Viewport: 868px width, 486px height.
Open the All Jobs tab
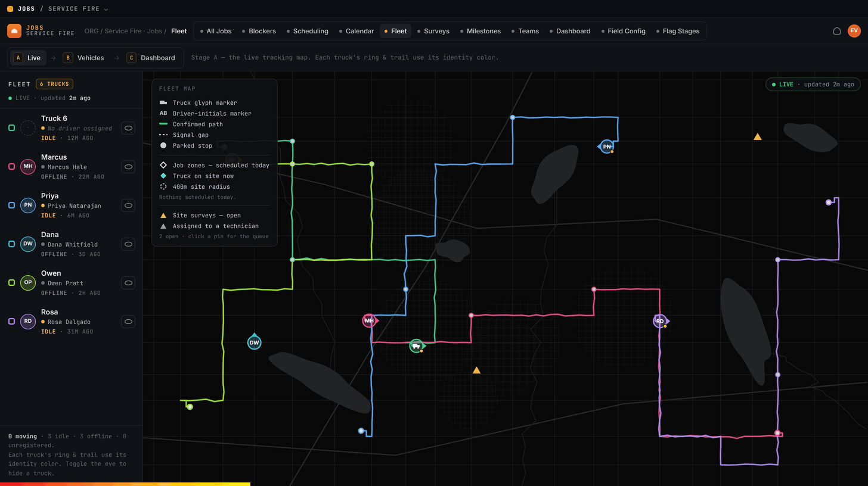216,31
